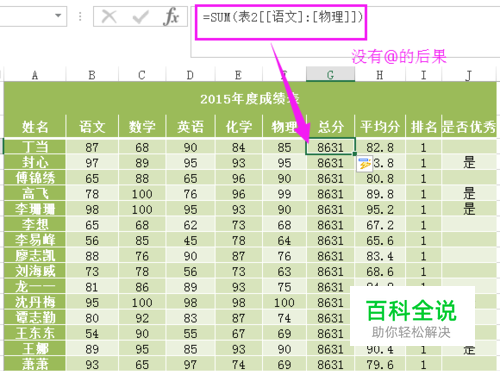Viewport: 500px width, 371px height.
Task: Select column H header
Action: pyautogui.click(x=380, y=75)
